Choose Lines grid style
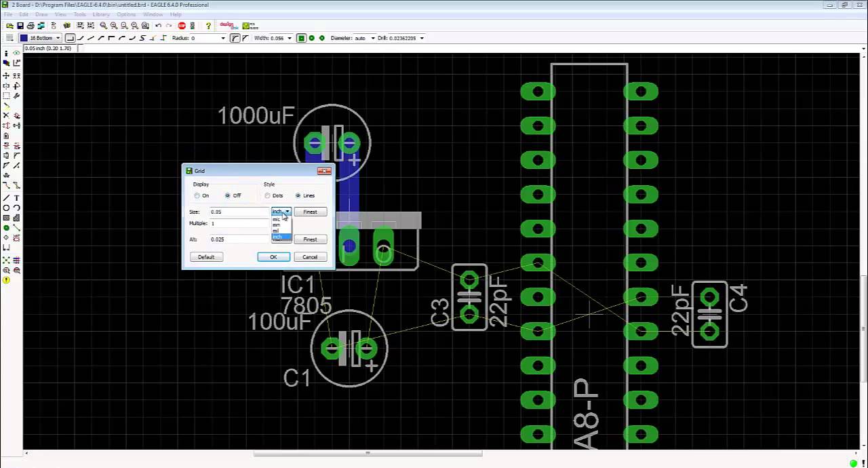The image size is (868, 468). point(298,196)
